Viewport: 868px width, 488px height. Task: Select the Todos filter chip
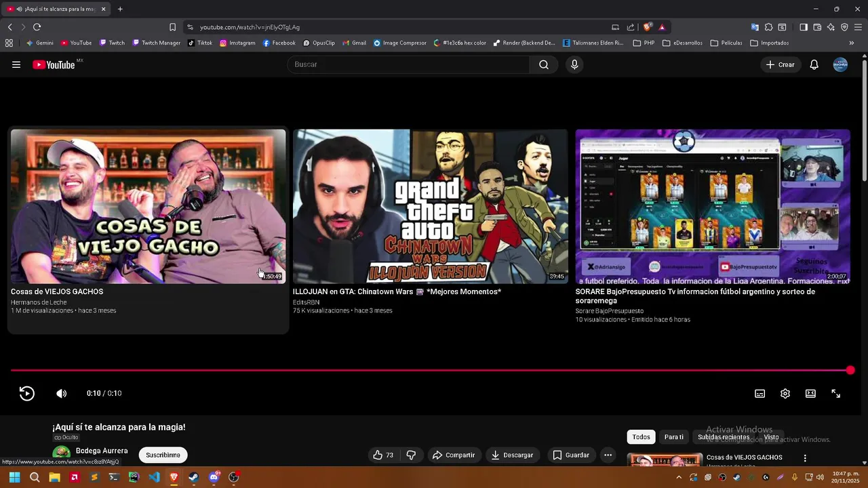click(641, 437)
